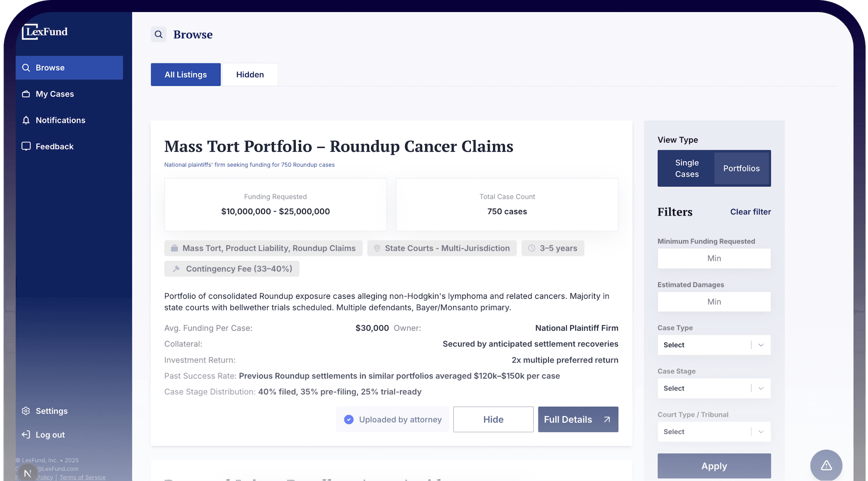Click the floating warning report icon
Screen dimensions: 868x481
click(826, 465)
